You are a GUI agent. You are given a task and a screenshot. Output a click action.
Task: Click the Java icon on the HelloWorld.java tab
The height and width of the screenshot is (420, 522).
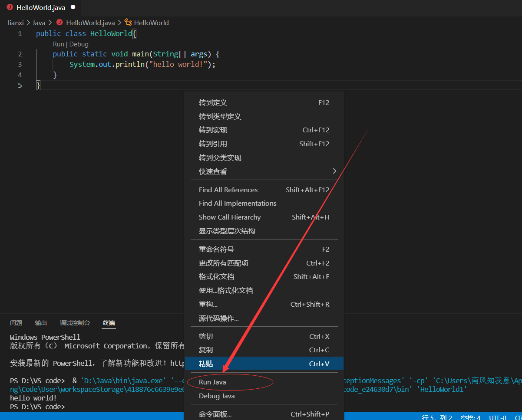pyautogui.click(x=10, y=7)
